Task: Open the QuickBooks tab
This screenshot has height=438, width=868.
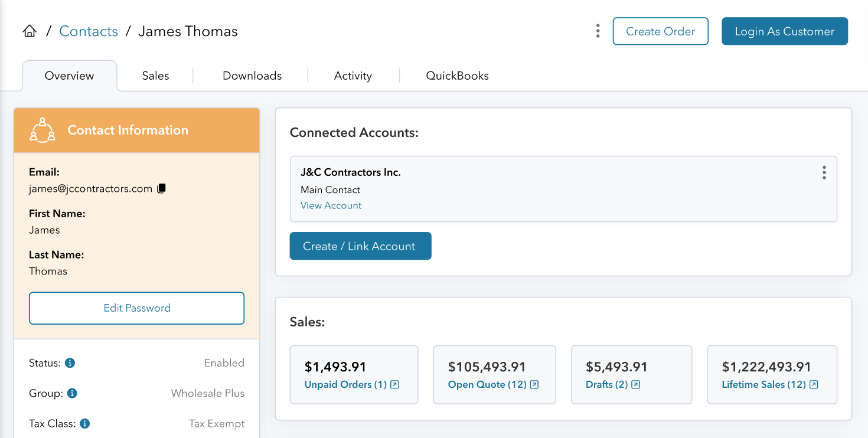Action: (457, 76)
